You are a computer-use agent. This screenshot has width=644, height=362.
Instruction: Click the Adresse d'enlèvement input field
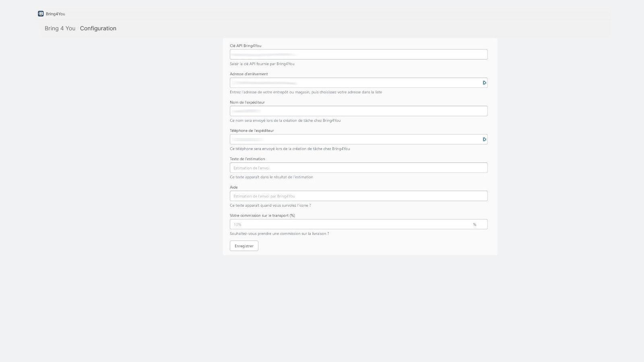tap(354, 82)
